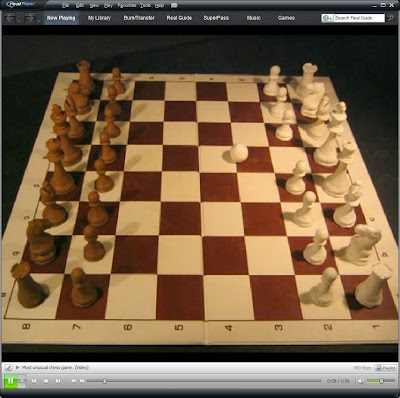This screenshot has width=400, height=398.
Task: Open the Playlist panel button
Action: [386, 368]
